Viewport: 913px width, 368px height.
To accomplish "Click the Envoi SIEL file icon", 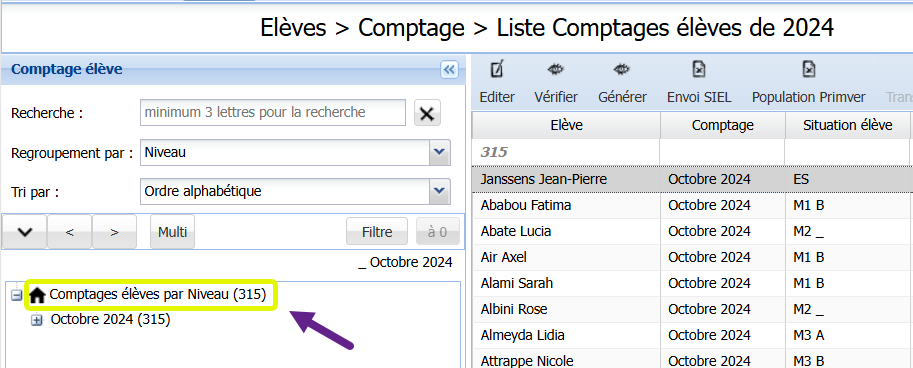I will [699, 70].
